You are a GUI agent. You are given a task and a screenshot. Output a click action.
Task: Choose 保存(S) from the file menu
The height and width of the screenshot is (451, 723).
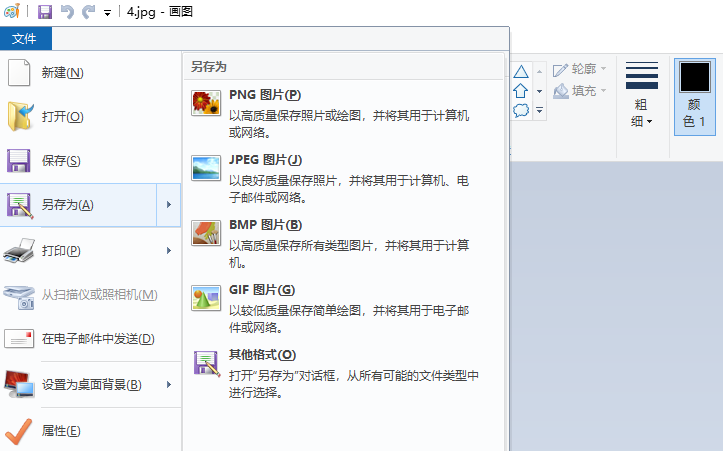click(x=90, y=160)
